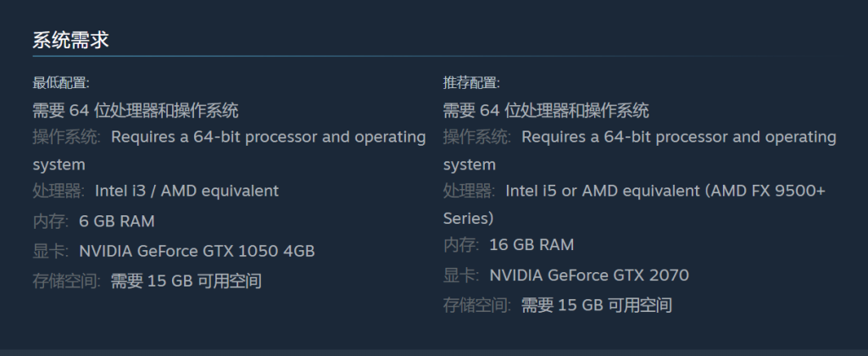This screenshot has height=356, width=868.
Task: Click the recommended 处理器 label
Action: click(x=469, y=191)
